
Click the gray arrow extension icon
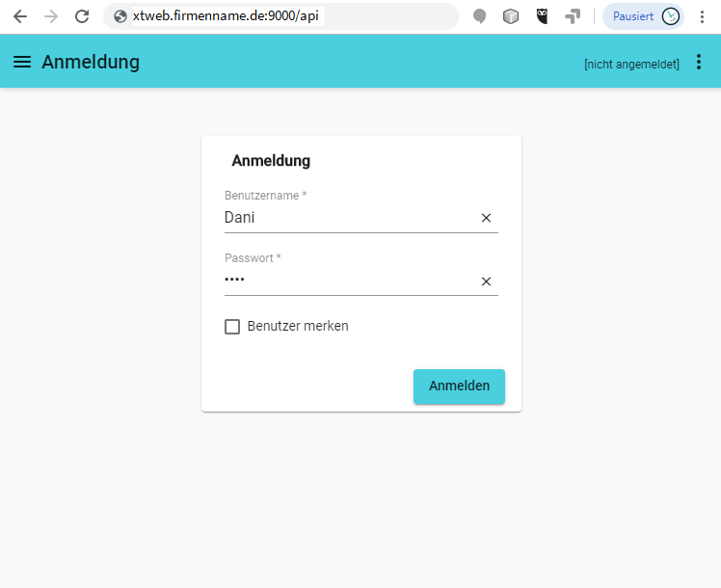[x=573, y=16]
